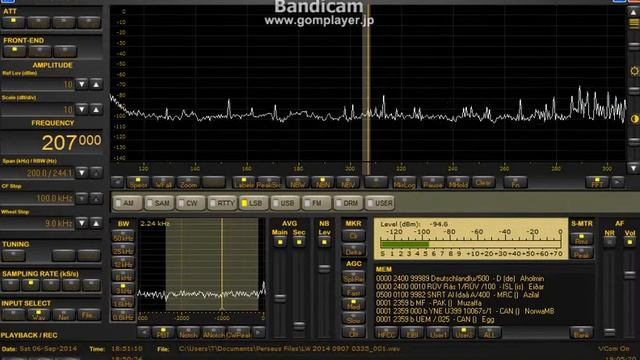
Task: Toggle the NB Lev indicator button
Action: point(324,242)
